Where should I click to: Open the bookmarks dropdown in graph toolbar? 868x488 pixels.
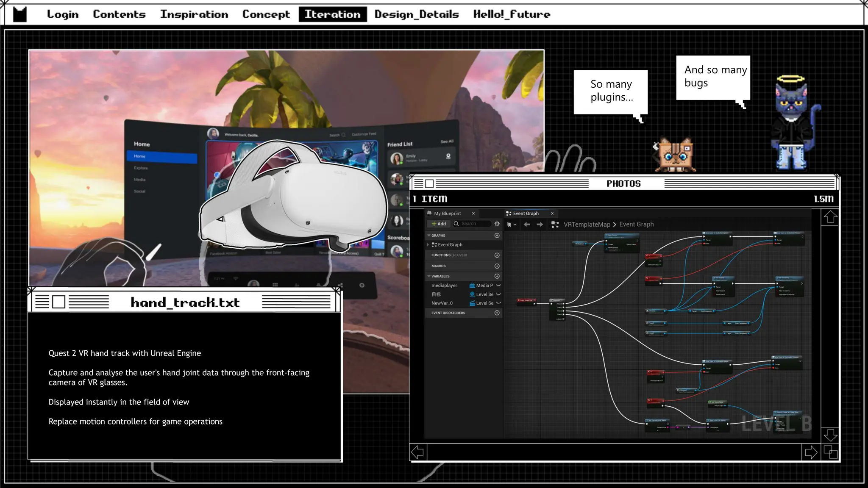pyautogui.click(x=512, y=225)
